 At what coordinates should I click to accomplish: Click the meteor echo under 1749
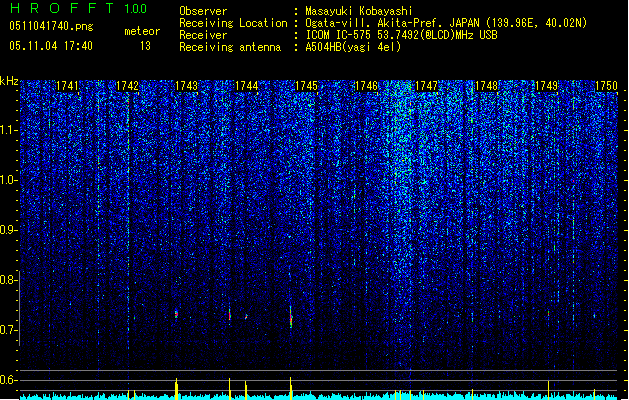(548, 314)
